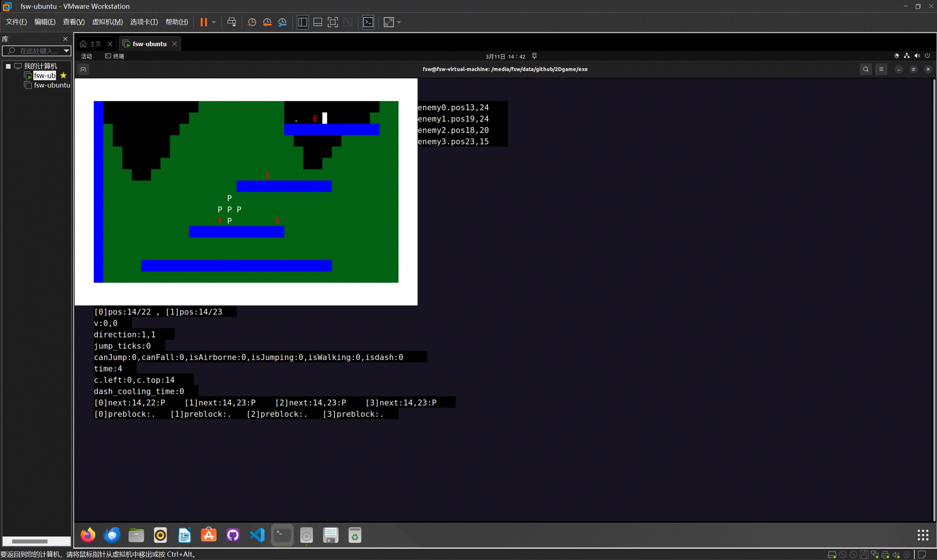Open the Ubuntu 活动 activities overview

pyautogui.click(x=86, y=56)
